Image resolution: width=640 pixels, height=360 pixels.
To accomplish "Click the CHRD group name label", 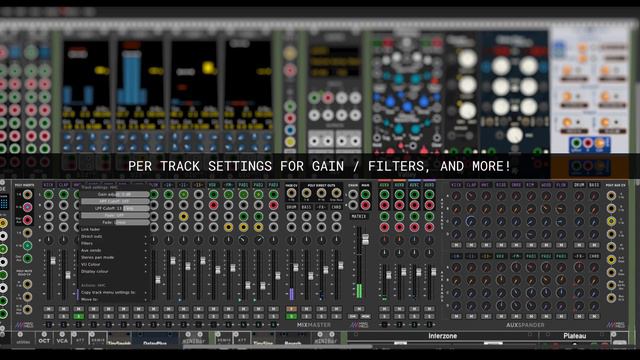I will coord(336,207).
